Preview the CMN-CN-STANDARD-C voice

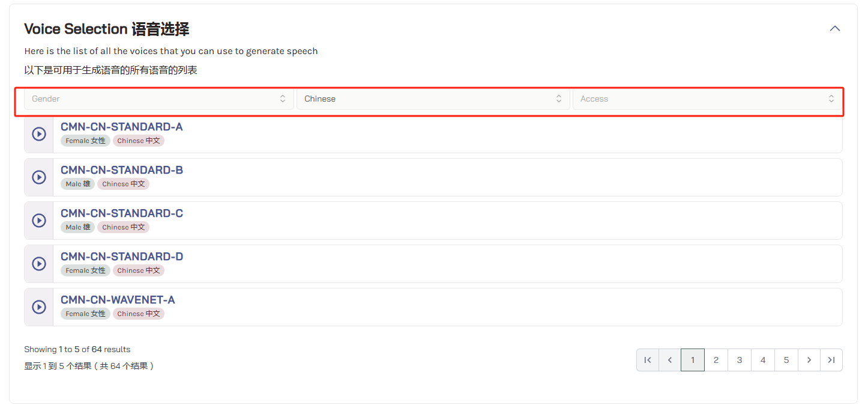pos(39,221)
